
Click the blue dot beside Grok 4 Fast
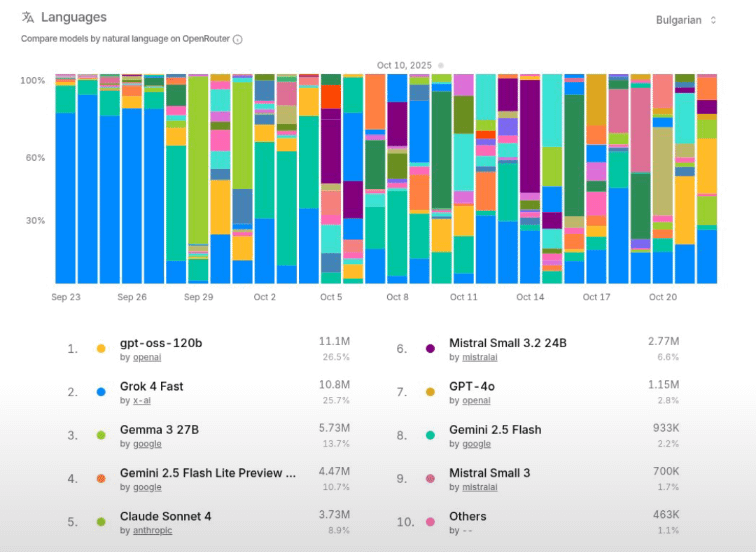pyautogui.click(x=101, y=392)
